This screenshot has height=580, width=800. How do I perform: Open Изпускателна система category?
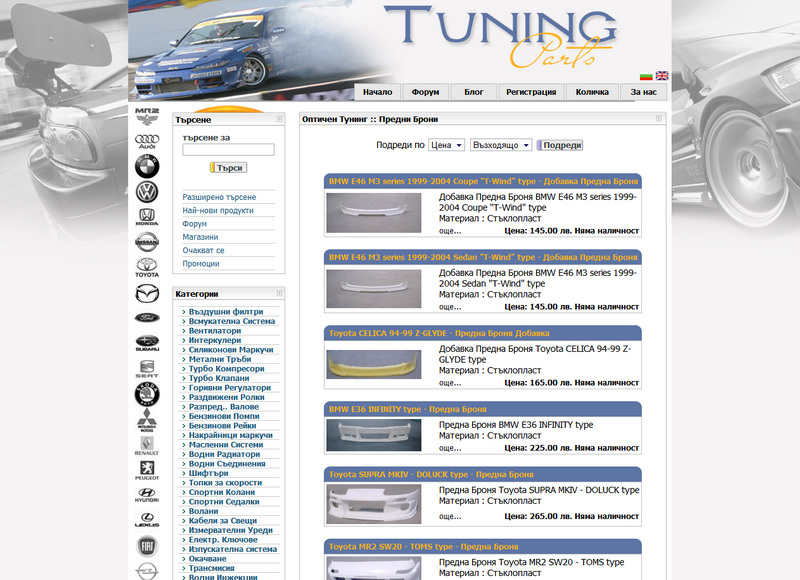point(233,549)
